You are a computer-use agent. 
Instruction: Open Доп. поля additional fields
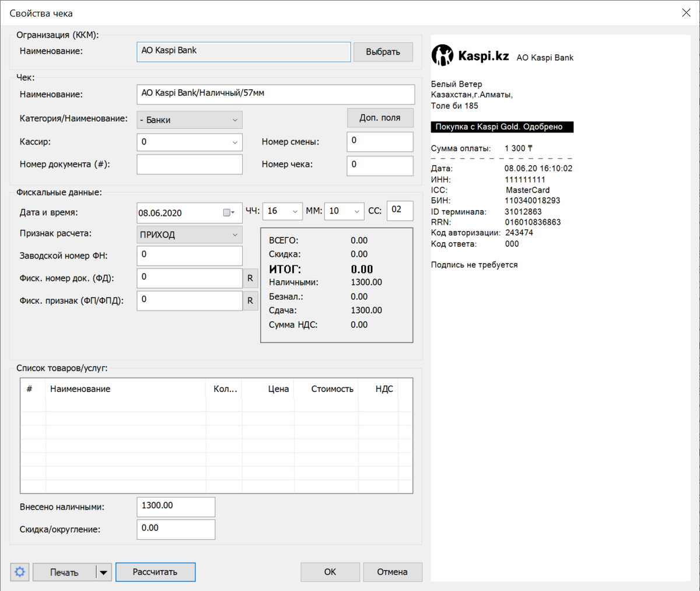pyautogui.click(x=380, y=117)
